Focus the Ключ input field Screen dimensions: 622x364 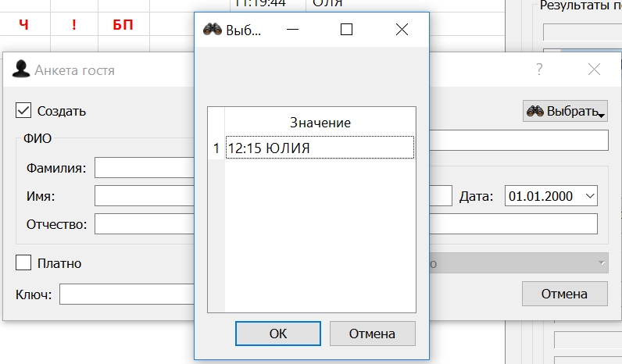click(127, 294)
